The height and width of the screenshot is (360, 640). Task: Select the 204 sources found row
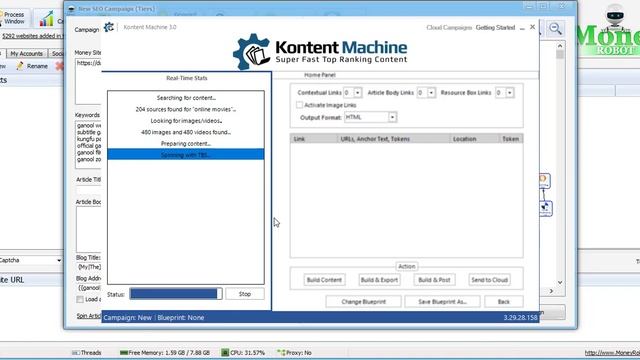186,109
